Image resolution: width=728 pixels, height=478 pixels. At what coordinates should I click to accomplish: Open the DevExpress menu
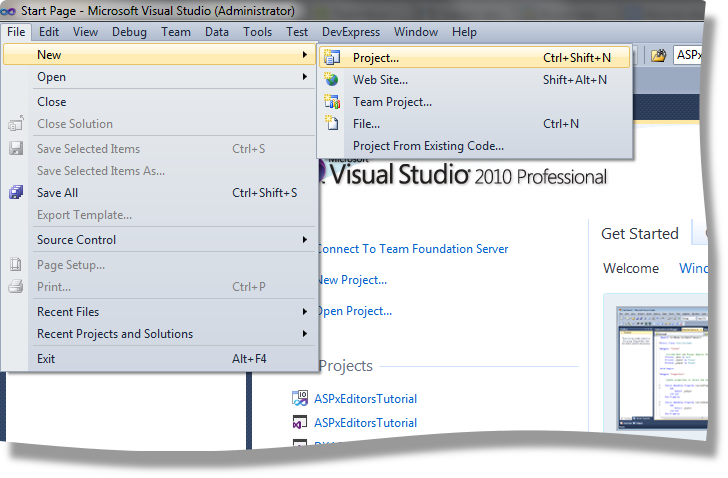click(351, 32)
